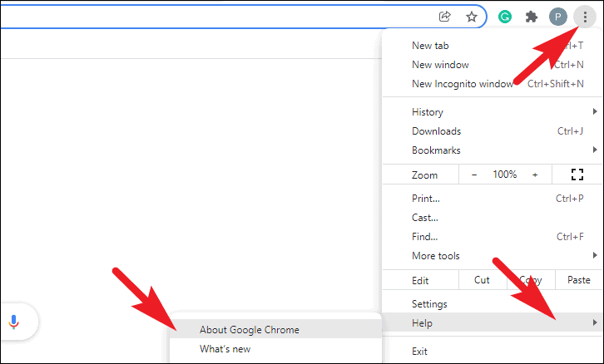Viewport: 604px width, 364px height.
Task: Click the 100% zoom level value
Action: click(505, 175)
